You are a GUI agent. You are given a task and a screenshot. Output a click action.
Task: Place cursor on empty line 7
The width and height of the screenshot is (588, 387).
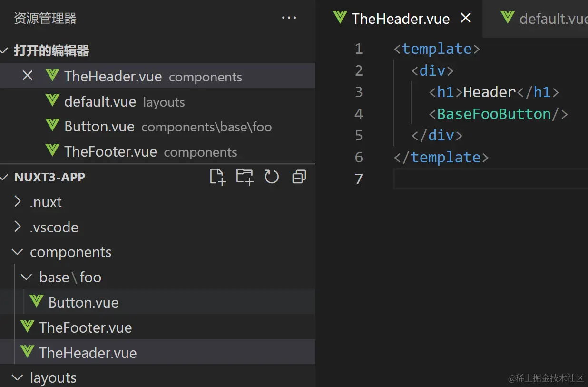point(490,179)
